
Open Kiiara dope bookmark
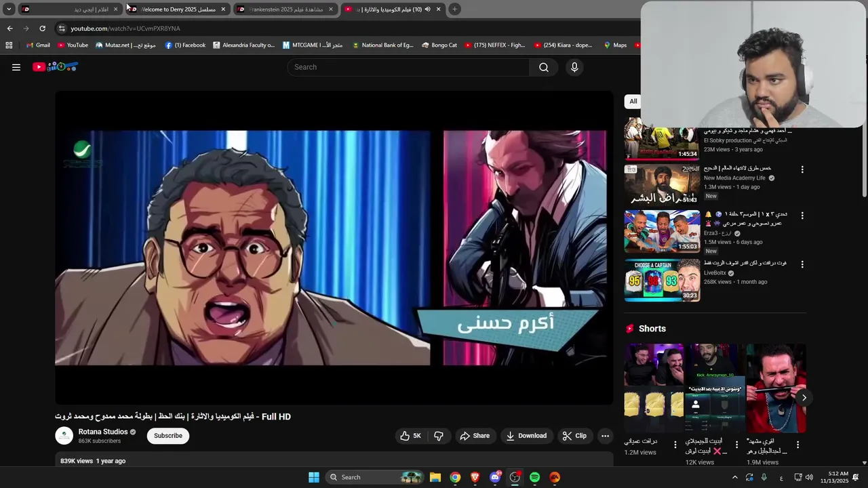tap(563, 45)
